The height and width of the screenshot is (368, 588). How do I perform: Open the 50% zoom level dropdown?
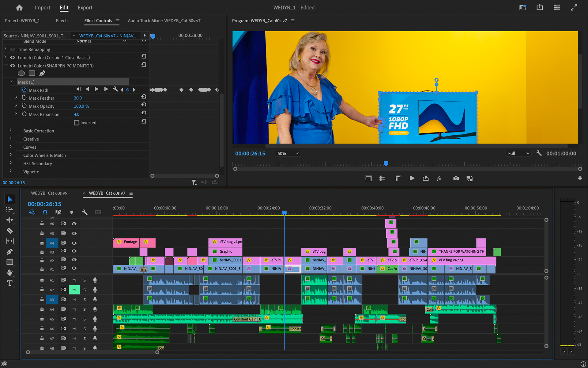[x=288, y=153]
